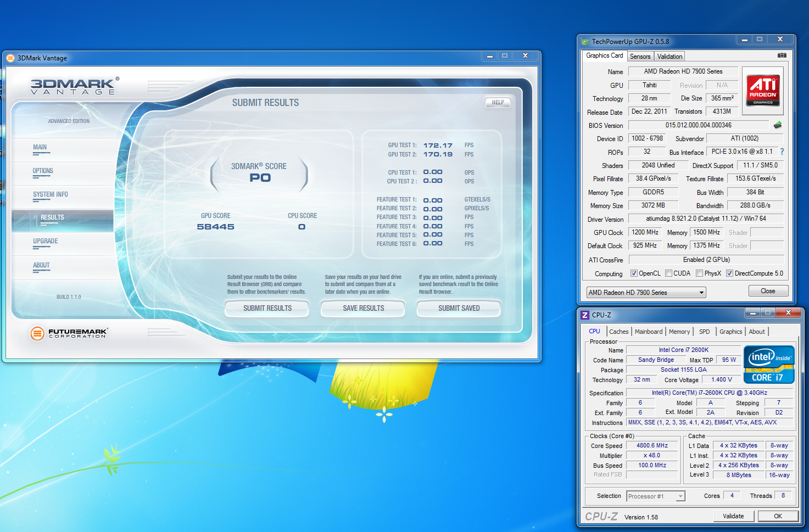Open the Graphics tab in CPU-Z
The image size is (809, 532).
point(730,332)
